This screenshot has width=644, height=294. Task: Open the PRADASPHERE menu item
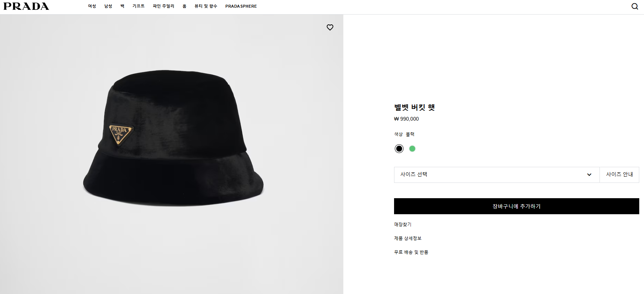pos(241,6)
